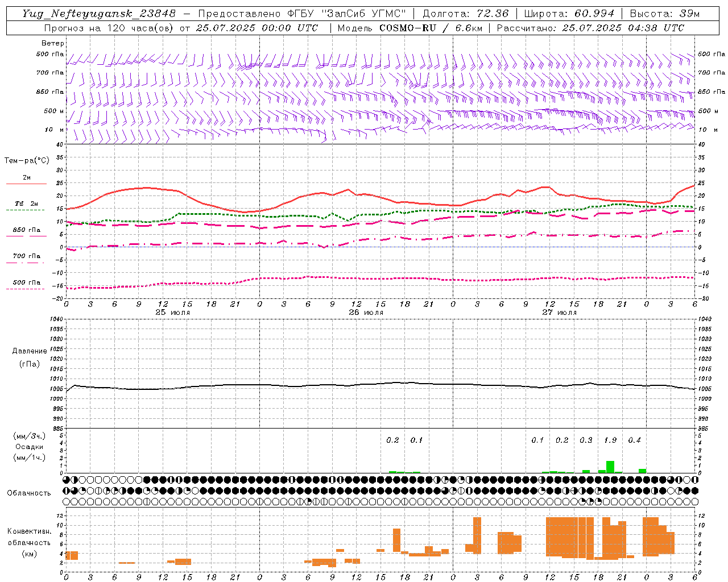Click the dotted 500 гПа temperature legend line
728x582 pixels.
[x=26, y=289]
